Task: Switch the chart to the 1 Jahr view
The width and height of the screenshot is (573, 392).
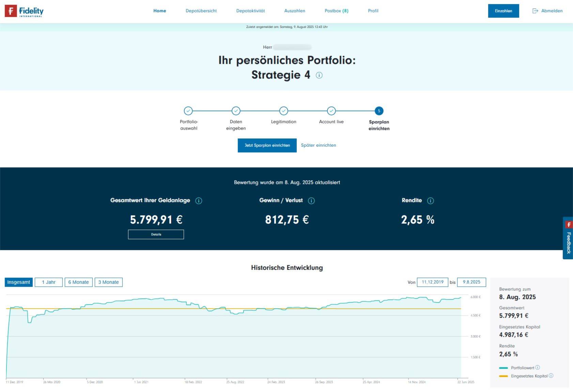Action: click(x=48, y=282)
